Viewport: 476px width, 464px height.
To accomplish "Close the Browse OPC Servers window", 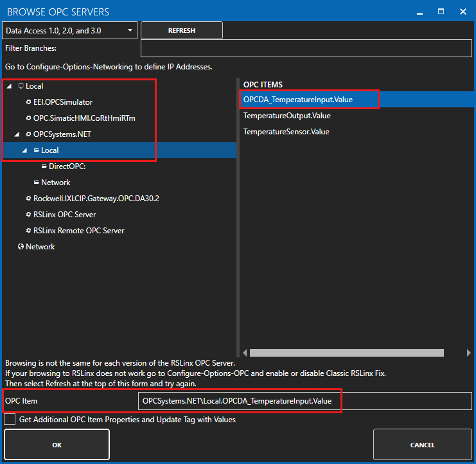I will point(463,12).
